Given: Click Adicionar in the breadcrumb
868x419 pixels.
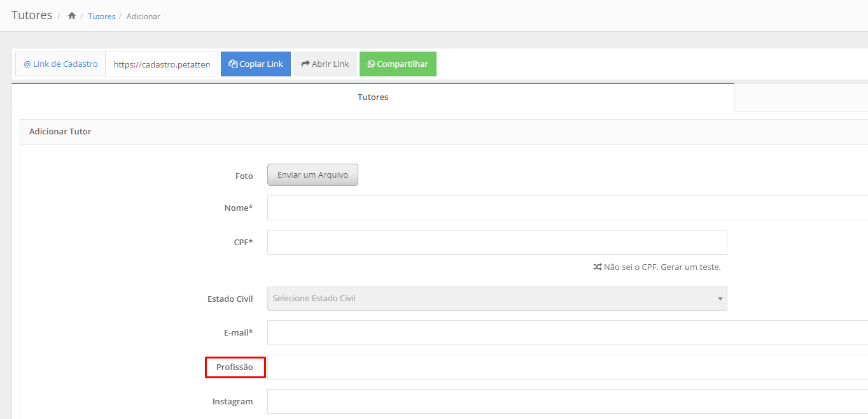Looking at the screenshot, I should click(x=143, y=17).
